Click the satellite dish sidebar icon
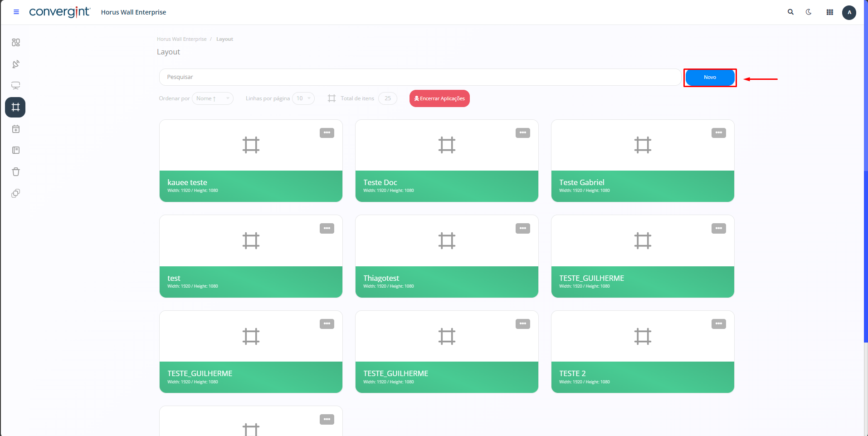Viewport: 868px width, 436px height. (x=16, y=64)
